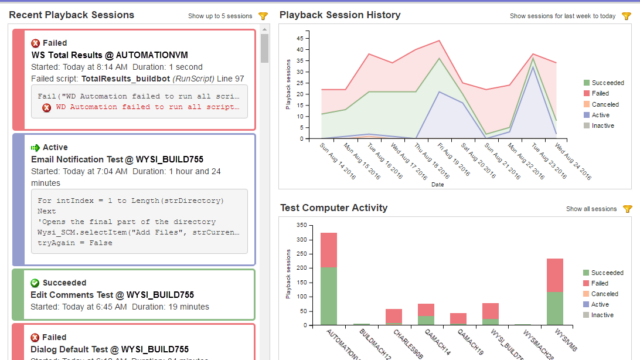Click the WYSIVM8 green succeeded bar segment
This screenshot has width=640, height=360.
(x=555, y=309)
